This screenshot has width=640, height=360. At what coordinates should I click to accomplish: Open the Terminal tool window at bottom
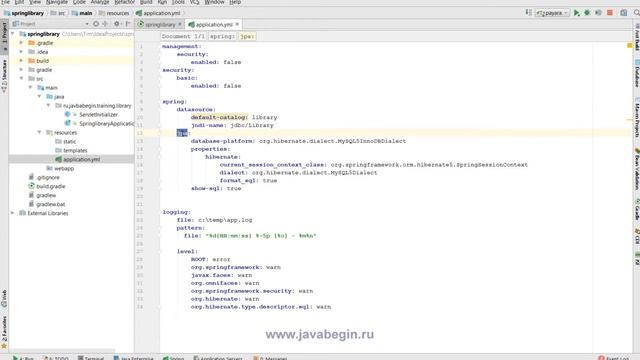[x=91, y=358]
